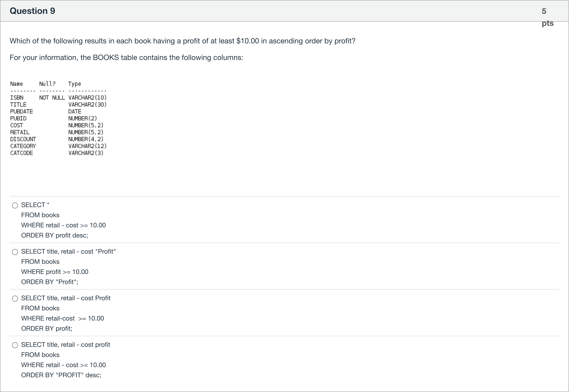This screenshot has height=392, width=569.
Task: Click 'WHERE retail-cost >= 10.00' answer line
Action: (x=62, y=318)
